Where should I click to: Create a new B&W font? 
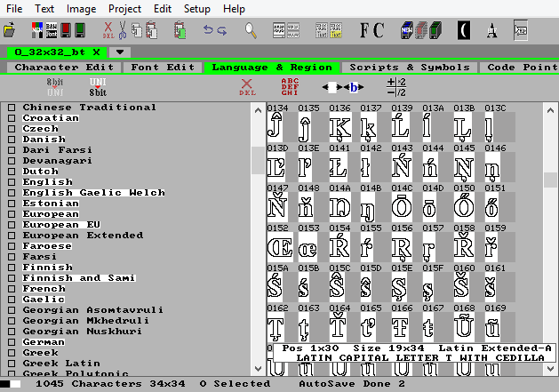(52, 30)
